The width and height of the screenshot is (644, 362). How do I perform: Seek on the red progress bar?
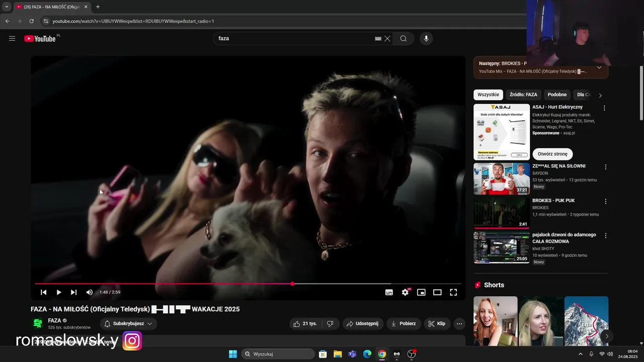pyautogui.click(x=248, y=284)
